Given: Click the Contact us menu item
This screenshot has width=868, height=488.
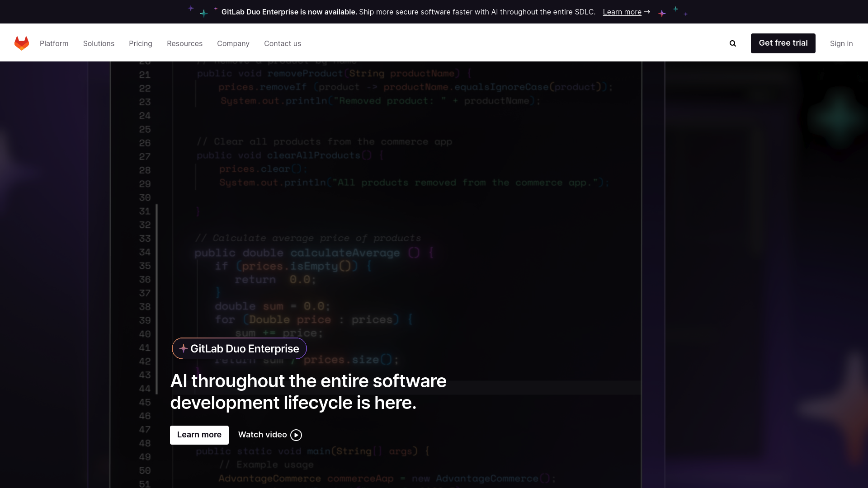Looking at the screenshot, I should [x=282, y=43].
